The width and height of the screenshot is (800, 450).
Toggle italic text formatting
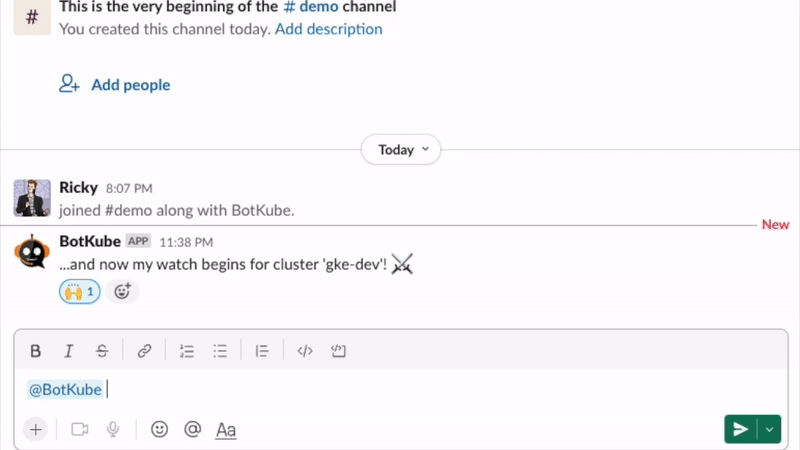coord(69,351)
